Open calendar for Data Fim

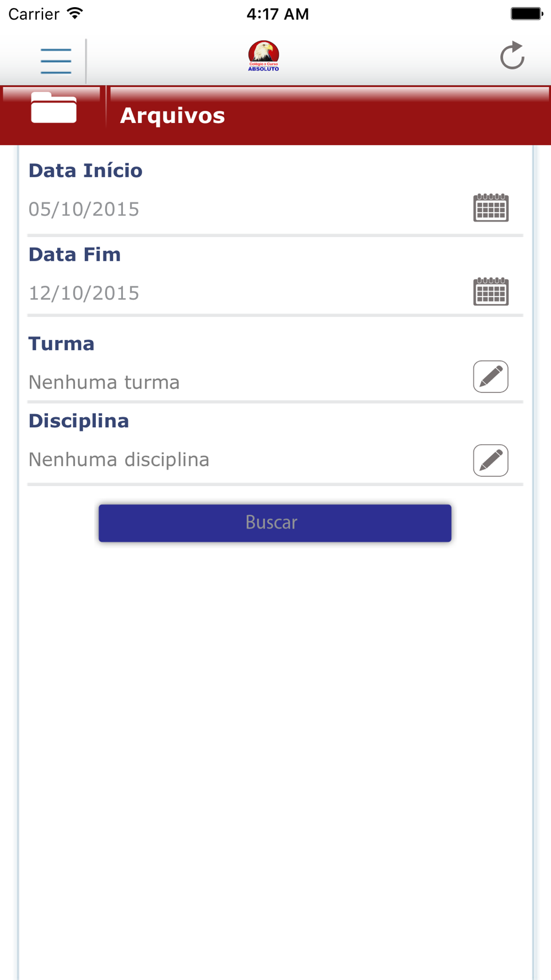(x=490, y=292)
